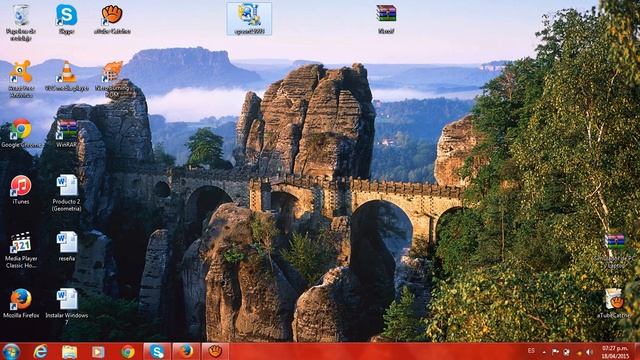The height and width of the screenshot is (360, 640).
Task: Select the WinRAR archive icon at top of desktop
Action: [386, 19]
